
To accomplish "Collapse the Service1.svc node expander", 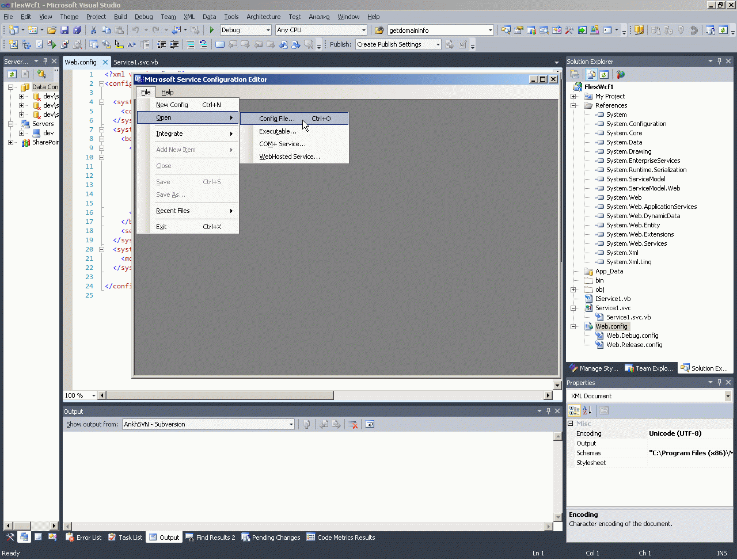I will (x=573, y=308).
